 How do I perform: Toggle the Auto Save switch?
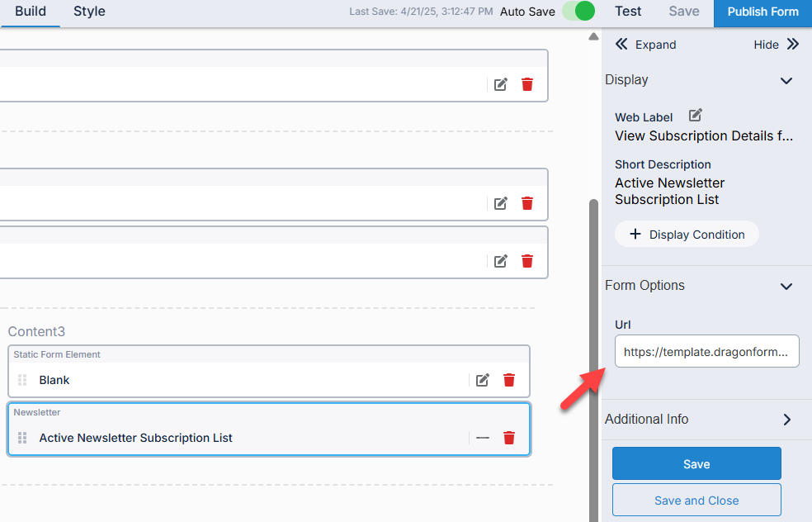(578, 12)
